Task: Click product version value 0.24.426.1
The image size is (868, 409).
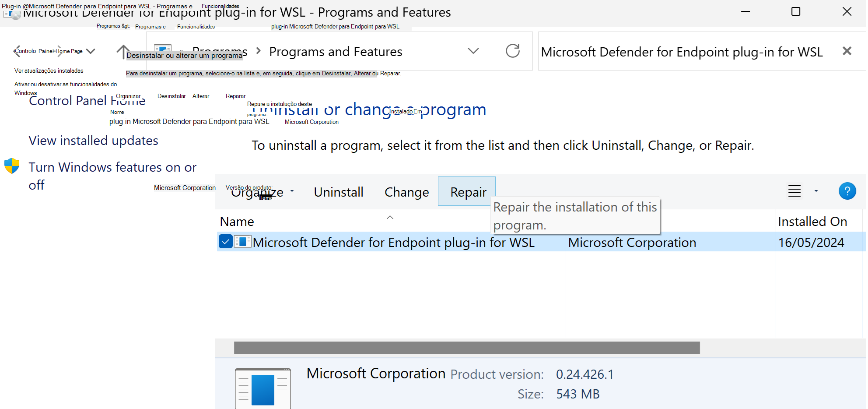Action: [585, 374]
